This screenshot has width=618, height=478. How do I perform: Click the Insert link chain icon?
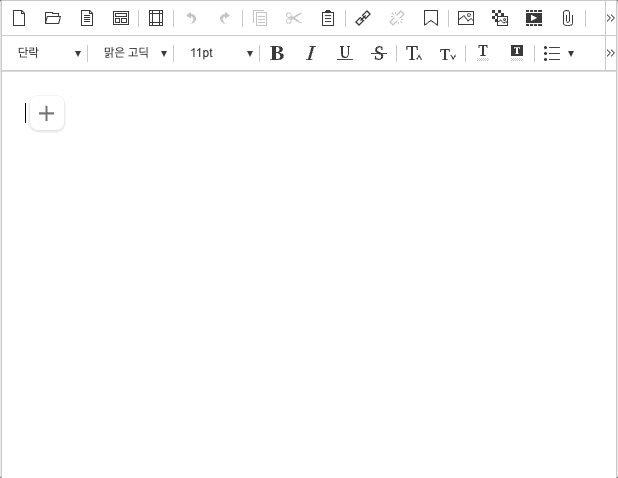click(x=363, y=18)
